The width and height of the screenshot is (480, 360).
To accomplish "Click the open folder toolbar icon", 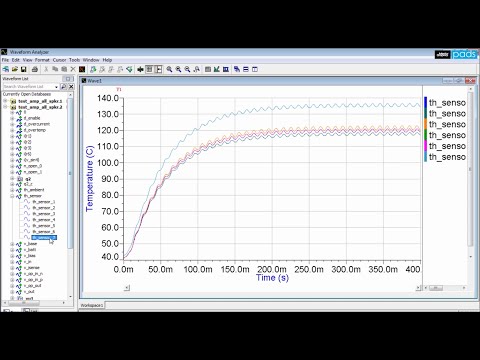I will 15,69.
